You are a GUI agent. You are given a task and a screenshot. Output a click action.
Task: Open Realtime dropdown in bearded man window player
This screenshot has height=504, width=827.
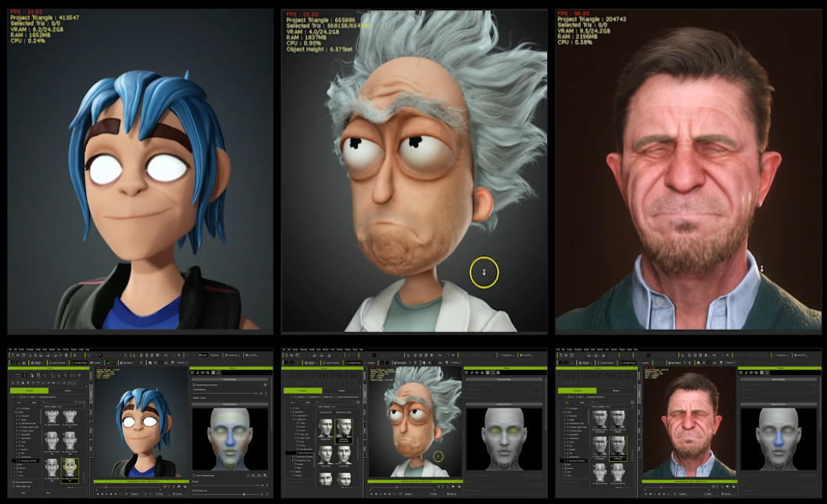tap(683, 494)
